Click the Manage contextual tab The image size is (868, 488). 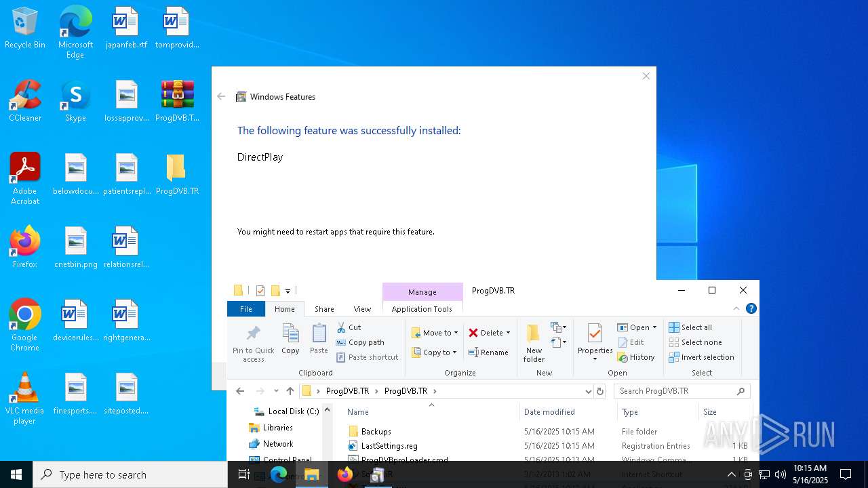click(x=422, y=291)
